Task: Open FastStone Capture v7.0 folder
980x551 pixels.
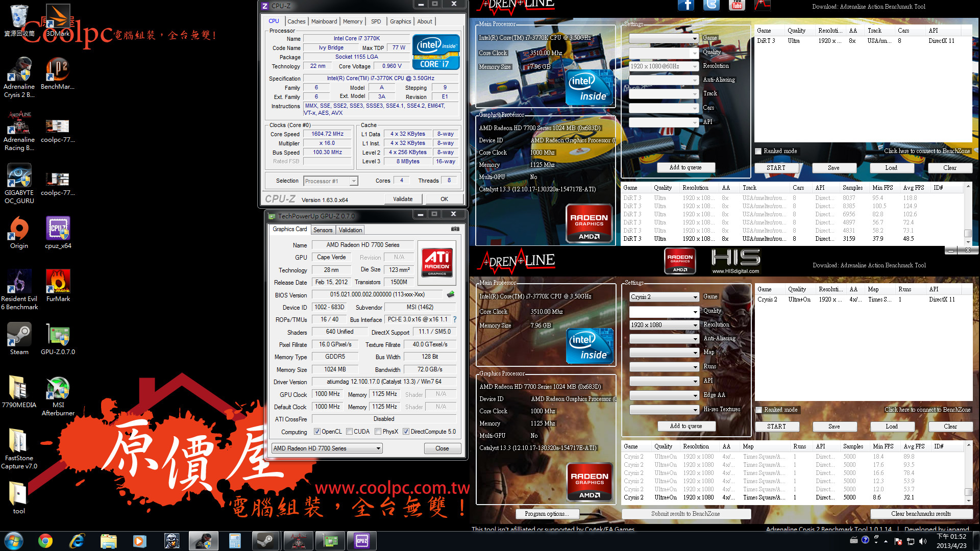Action: tap(19, 449)
